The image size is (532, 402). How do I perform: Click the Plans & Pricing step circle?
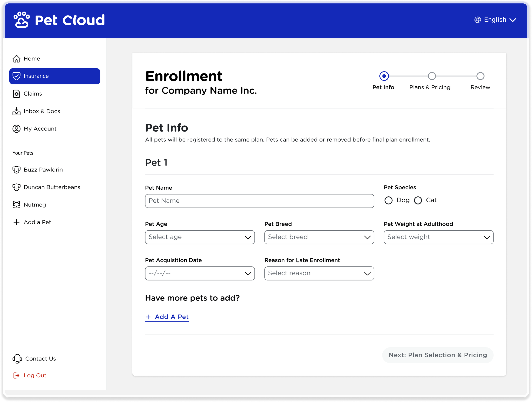coord(432,76)
